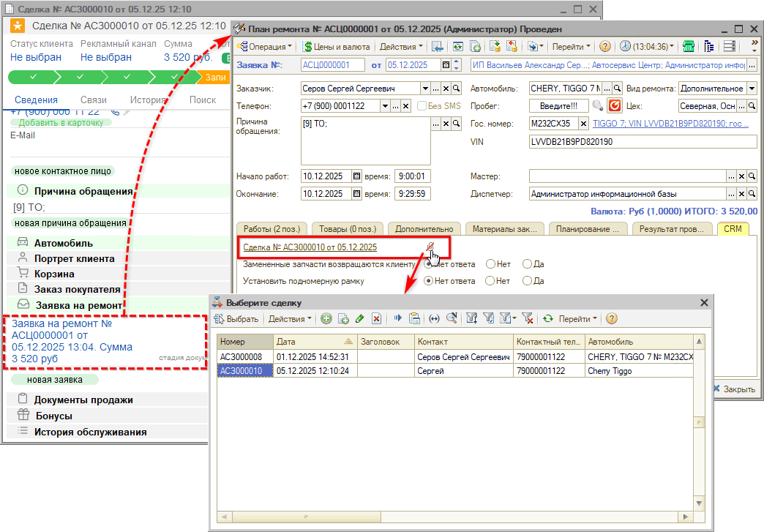Click the 'Выбрать' button
764x532 pixels.
[236, 318]
